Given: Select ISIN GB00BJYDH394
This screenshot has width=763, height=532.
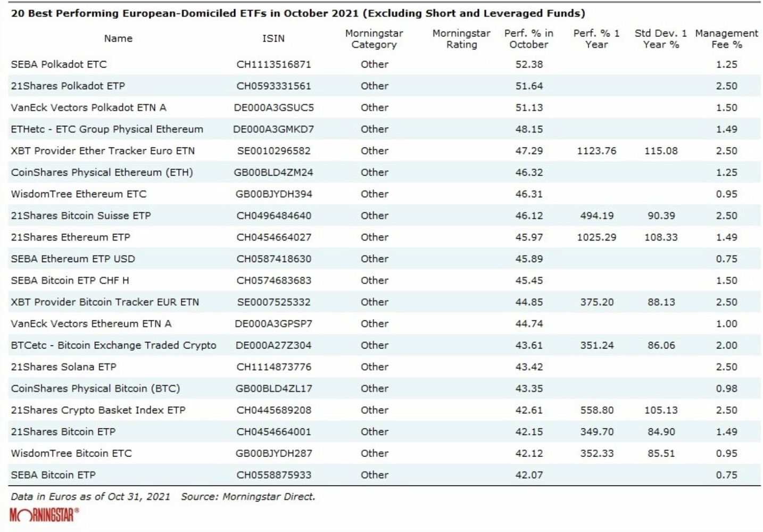Looking at the screenshot, I should click(x=273, y=194).
